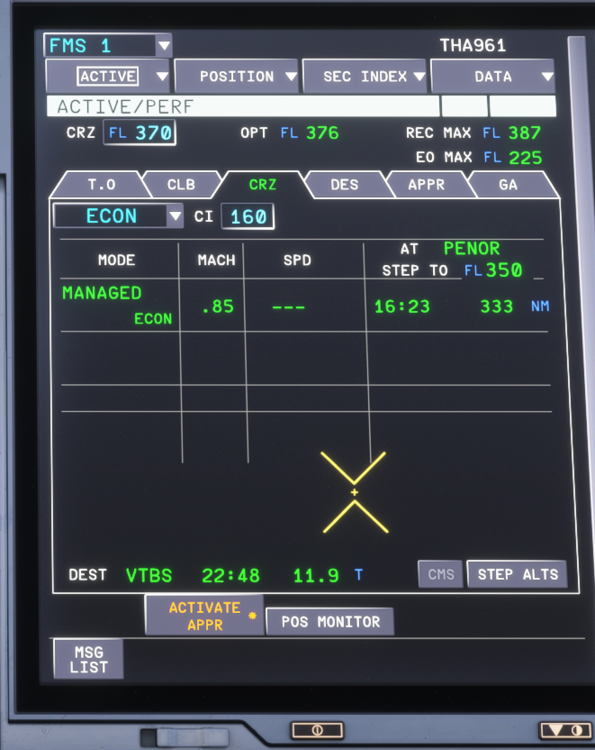Select the CRZ FL 370 input field
This screenshot has height=750, width=595.
click(x=140, y=132)
